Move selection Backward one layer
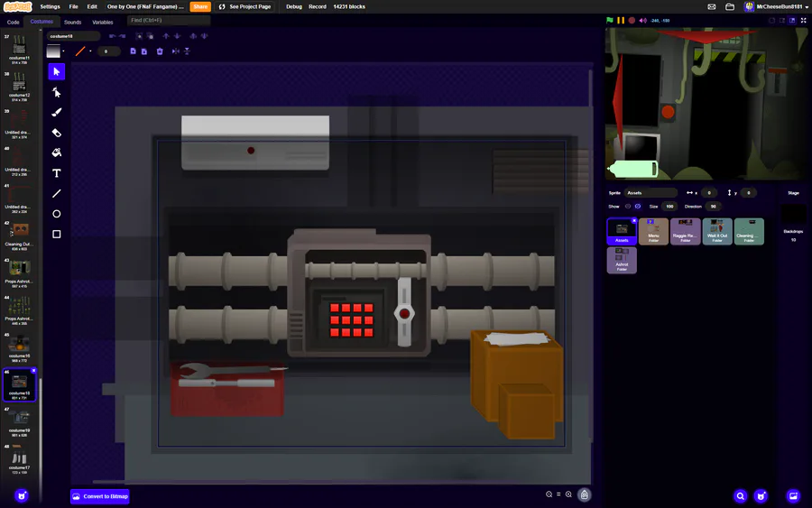This screenshot has height=508, width=812. [x=177, y=36]
